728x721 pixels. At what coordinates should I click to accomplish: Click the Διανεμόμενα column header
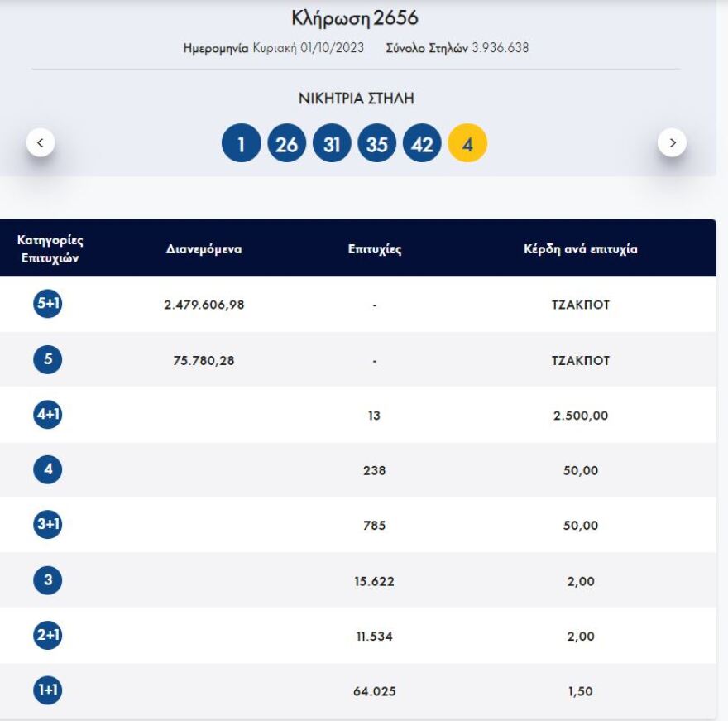204,248
